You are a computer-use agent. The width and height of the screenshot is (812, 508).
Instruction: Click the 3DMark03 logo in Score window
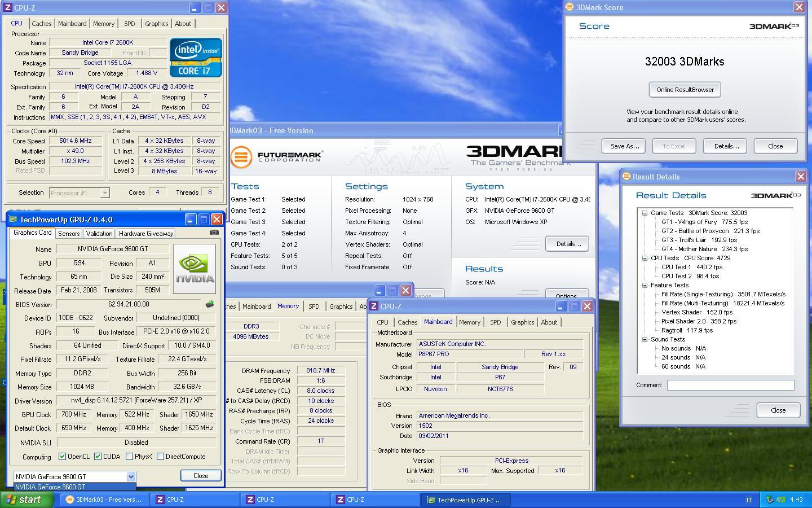pyautogui.click(x=774, y=26)
